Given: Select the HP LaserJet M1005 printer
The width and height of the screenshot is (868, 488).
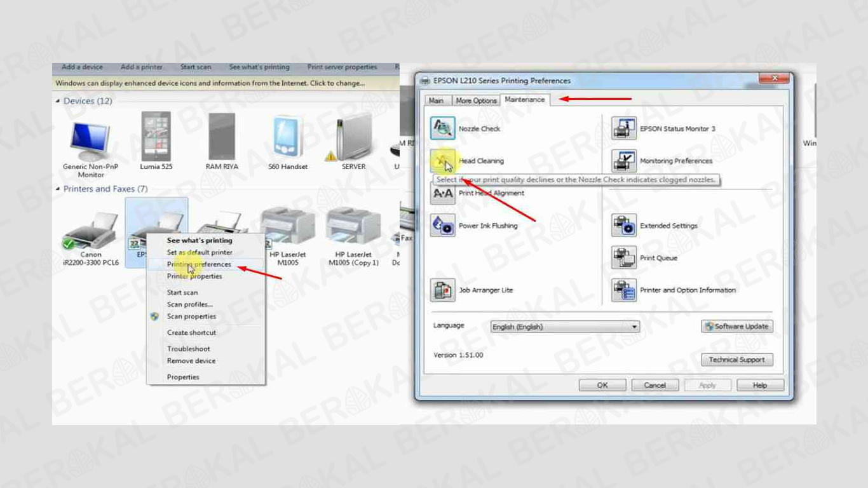Looking at the screenshot, I should [x=288, y=236].
